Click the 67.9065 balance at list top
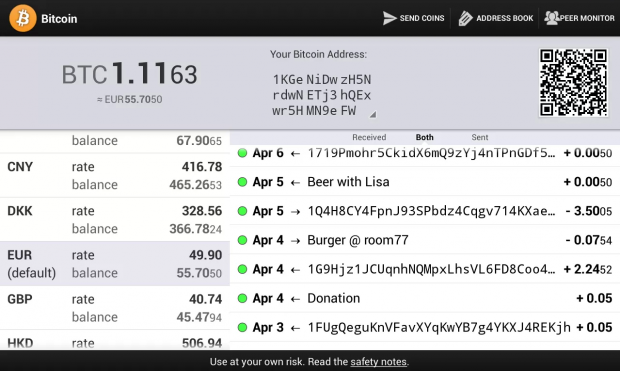Screen dimensions: 620x371 pyautogui.click(x=199, y=141)
